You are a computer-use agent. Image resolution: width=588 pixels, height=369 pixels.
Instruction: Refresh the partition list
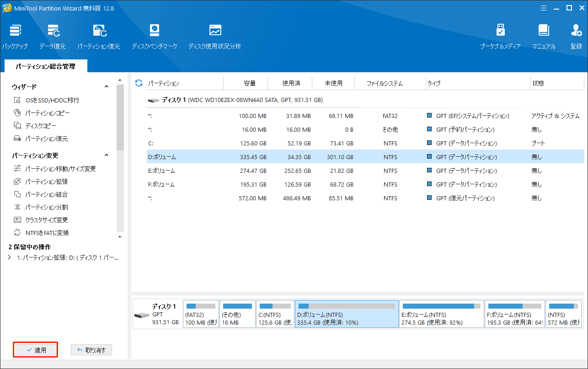[x=139, y=83]
